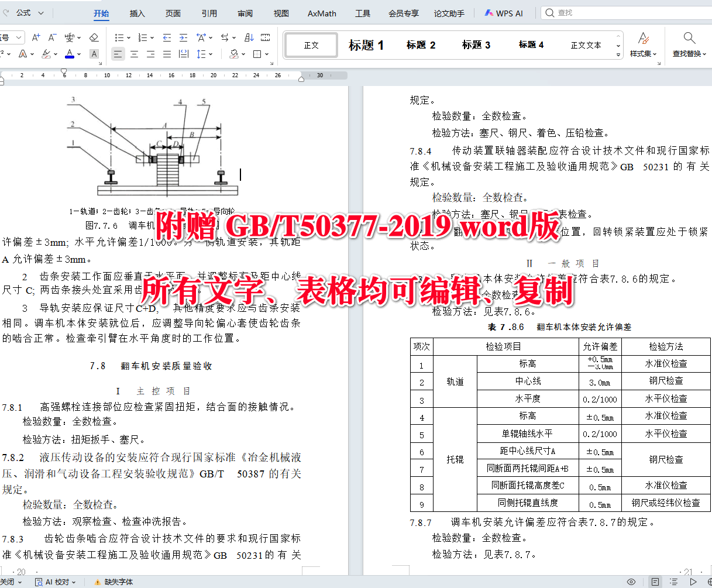Show paragraph marks with the dashed-box icon
This screenshot has height=588, width=712.
pyautogui.click(x=266, y=37)
